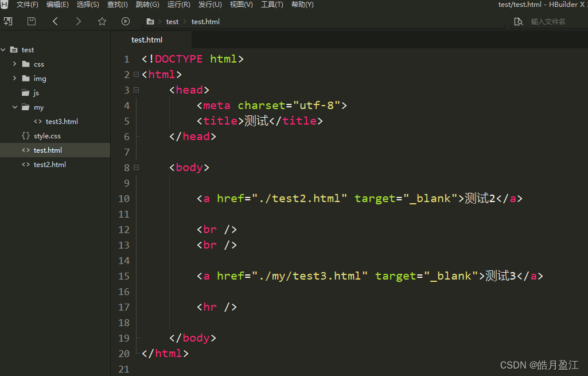Click the my folder icon
588x376 pixels.
coord(26,107)
